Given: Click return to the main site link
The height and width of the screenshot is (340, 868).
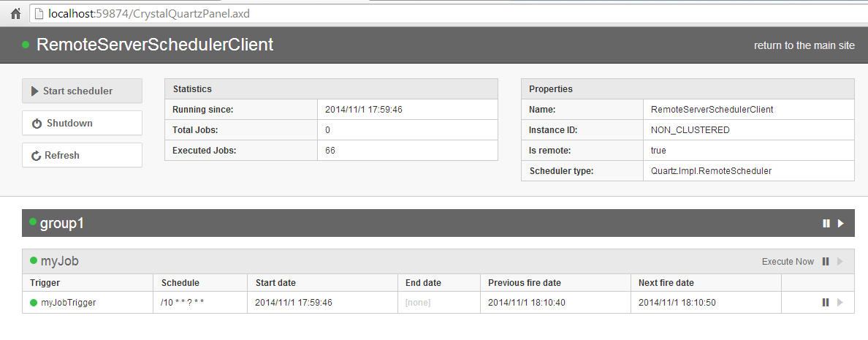Looking at the screenshot, I should click(x=804, y=45).
